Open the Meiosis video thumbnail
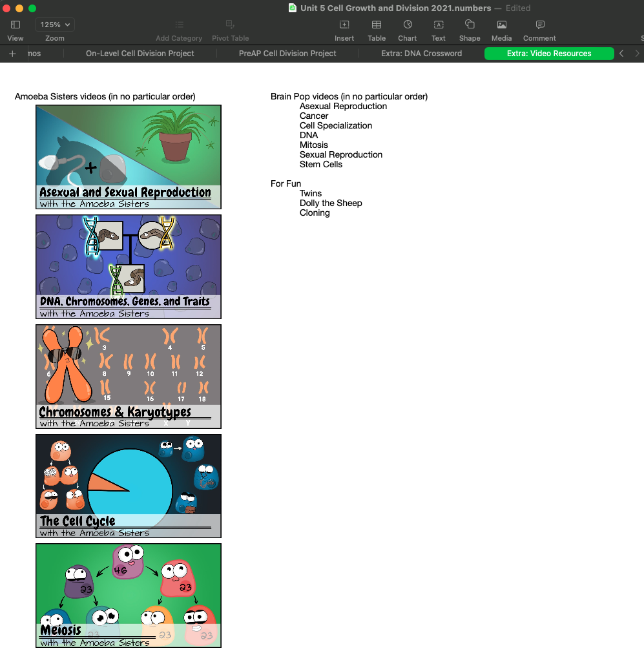This screenshot has height=653, width=644. [x=129, y=596]
